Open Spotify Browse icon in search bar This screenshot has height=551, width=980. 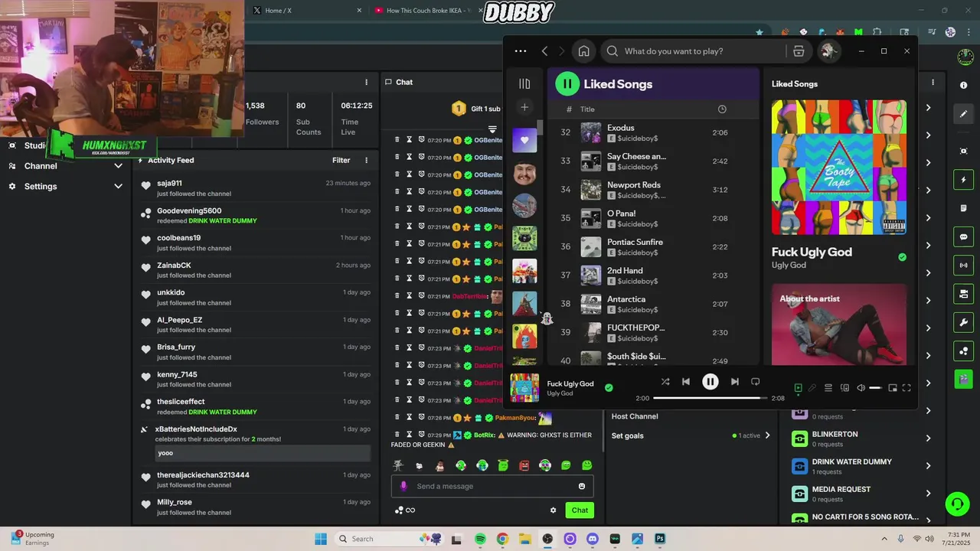pos(799,51)
